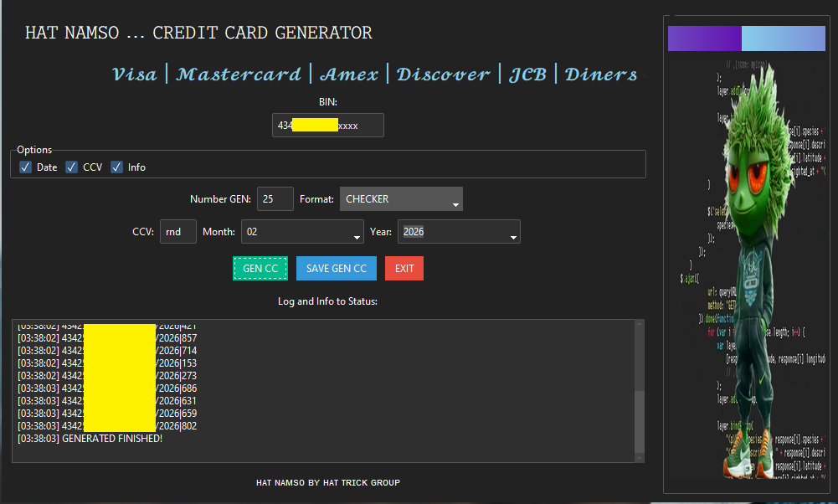This screenshot has height=504, width=838.
Task: Choose the Diners brand label
Action: click(x=601, y=75)
